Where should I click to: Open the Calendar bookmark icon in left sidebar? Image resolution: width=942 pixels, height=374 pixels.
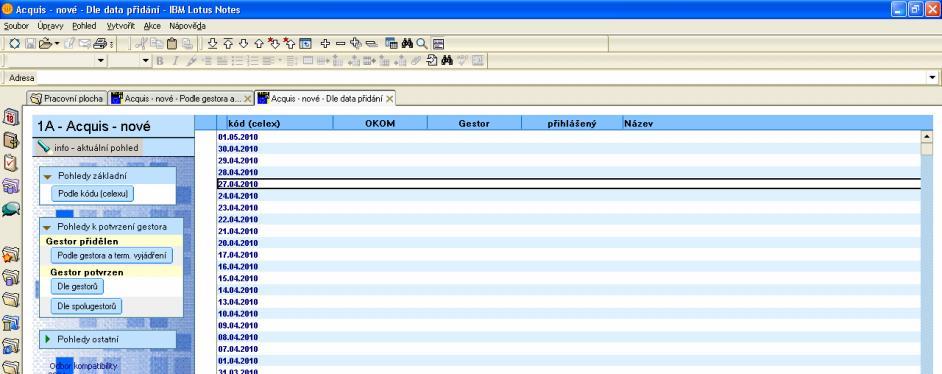[11, 118]
